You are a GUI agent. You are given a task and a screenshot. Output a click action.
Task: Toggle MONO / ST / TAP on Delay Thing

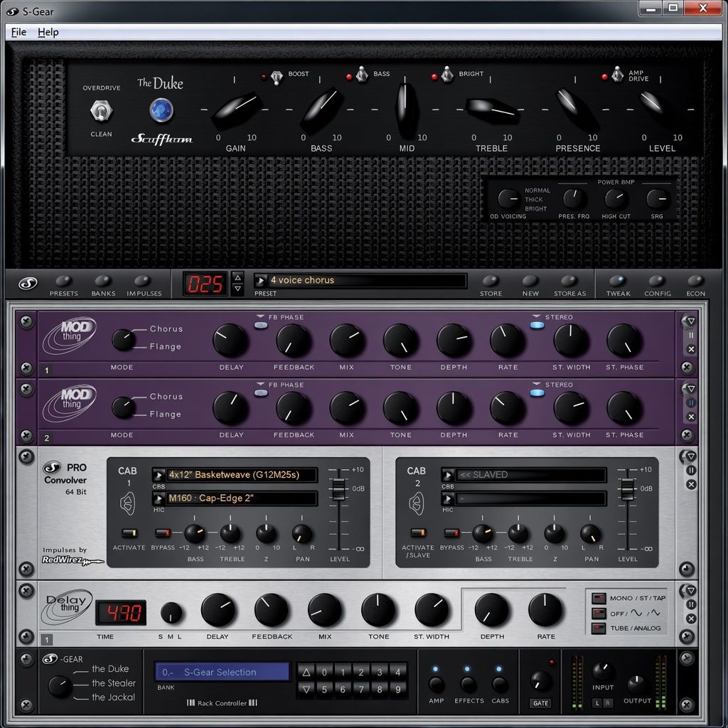coord(599,598)
